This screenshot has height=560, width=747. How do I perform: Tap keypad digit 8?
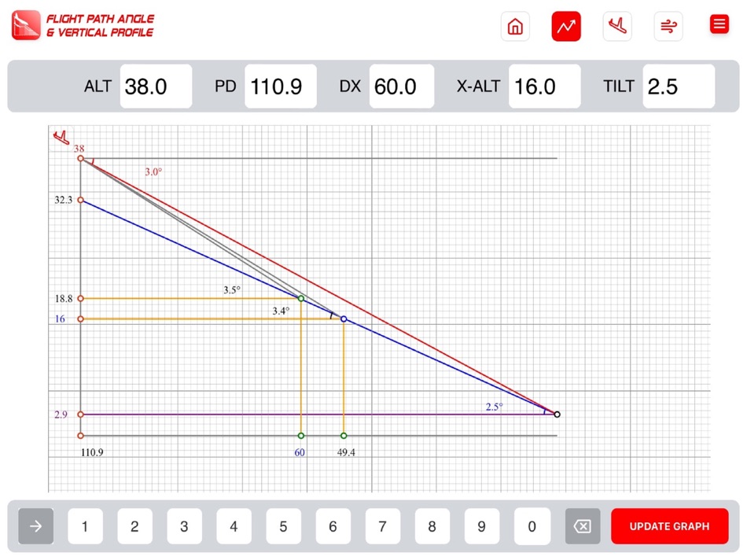pos(432,526)
